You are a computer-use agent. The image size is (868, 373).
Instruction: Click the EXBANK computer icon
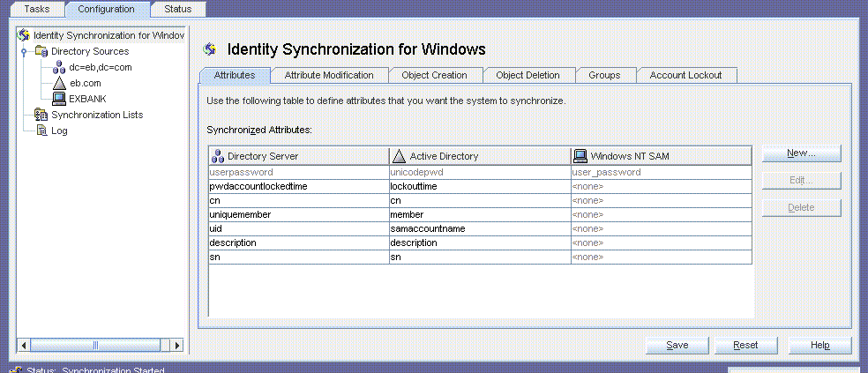pyautogui.click(x=59, y=99)
